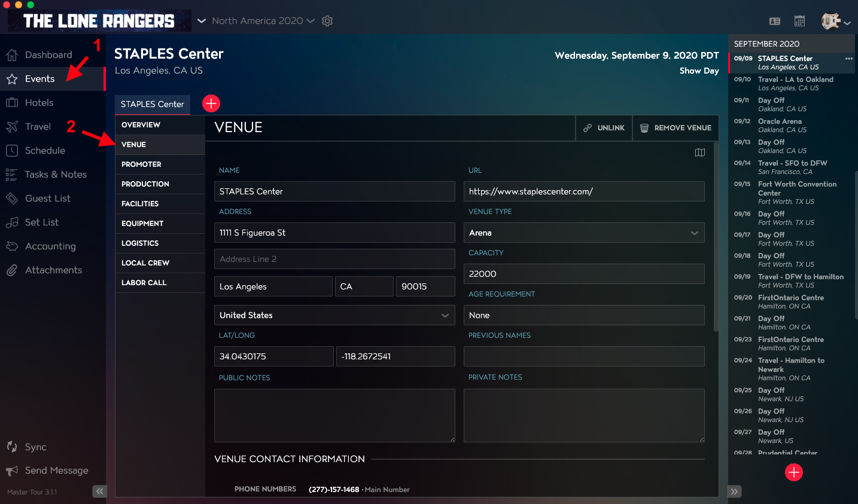
Task: Open the venue map icon
Action: [700, 152]
